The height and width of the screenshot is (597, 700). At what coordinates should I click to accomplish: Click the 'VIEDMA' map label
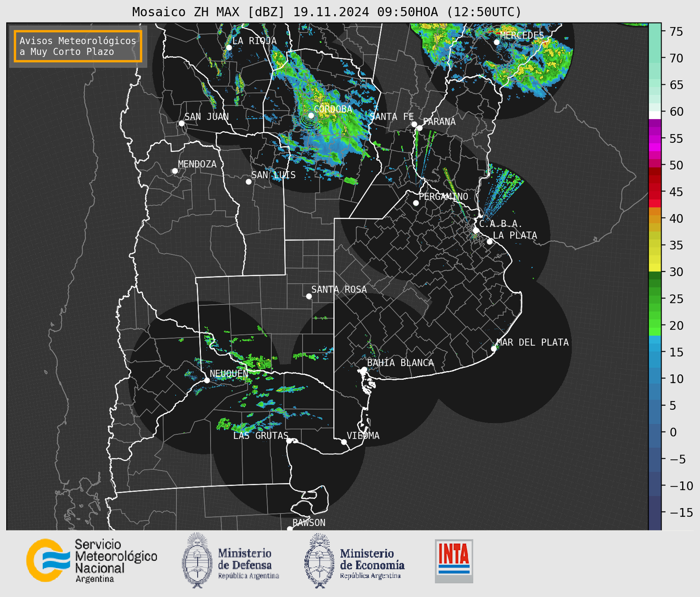tap(363, 436)
